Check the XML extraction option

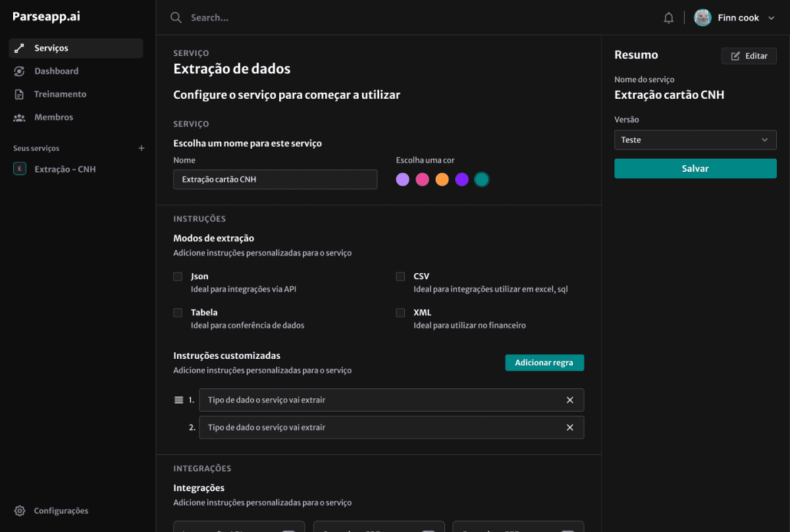400,313
